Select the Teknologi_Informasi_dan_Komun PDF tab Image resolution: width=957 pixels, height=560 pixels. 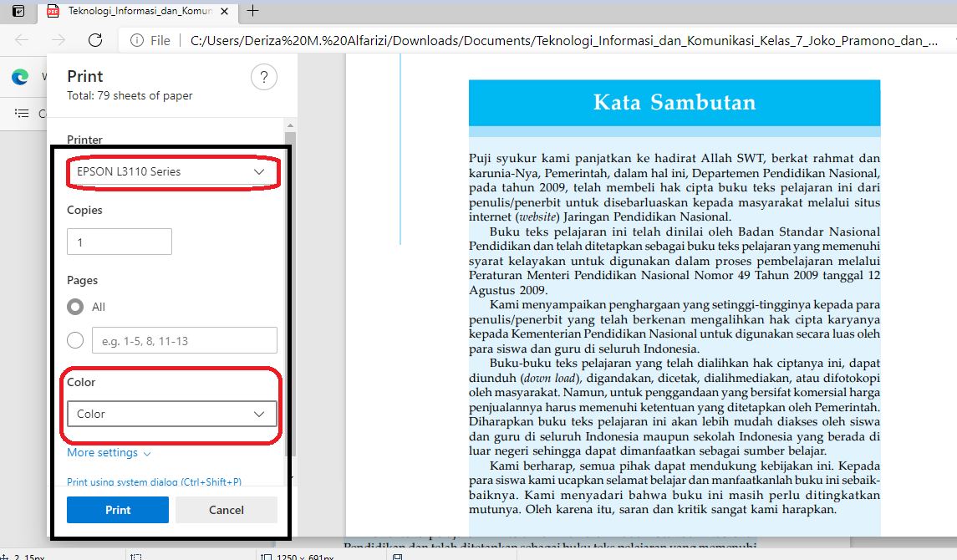(139, 11)
